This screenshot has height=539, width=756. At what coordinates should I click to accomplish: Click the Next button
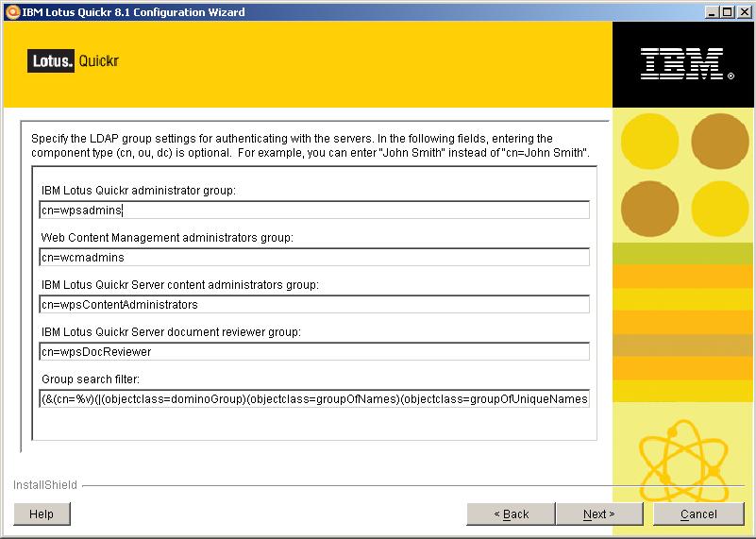point(599,514)
